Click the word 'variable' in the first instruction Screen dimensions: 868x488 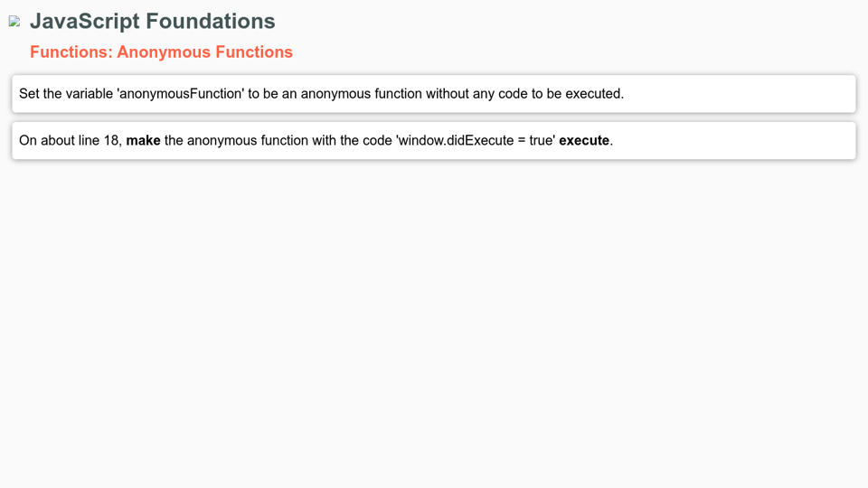tap(90, 94)
